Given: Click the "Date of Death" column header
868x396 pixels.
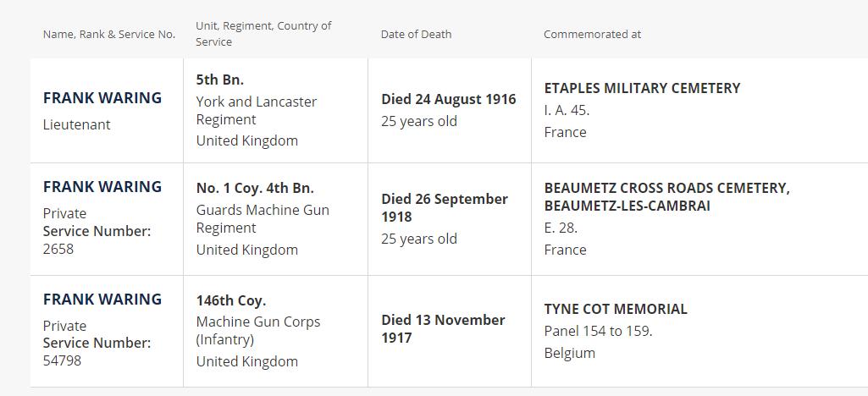Looking at the screenshot, I should coord(416,35).
